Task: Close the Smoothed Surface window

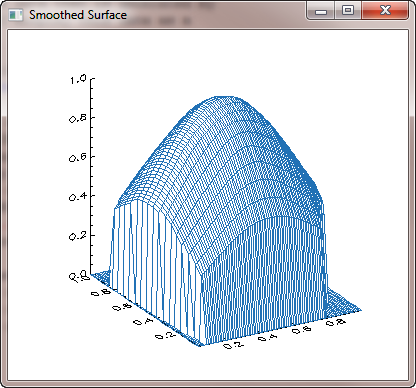Action: (x=385, y=11)
